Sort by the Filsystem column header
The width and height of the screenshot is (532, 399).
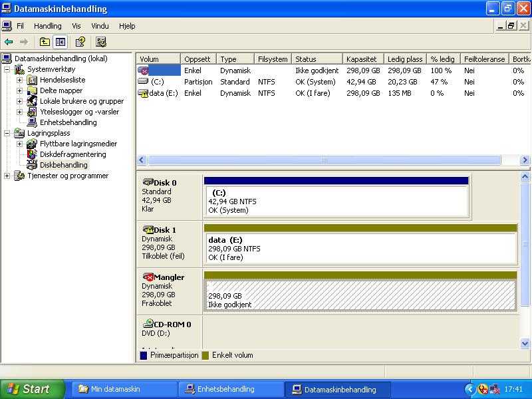(273, 59)
